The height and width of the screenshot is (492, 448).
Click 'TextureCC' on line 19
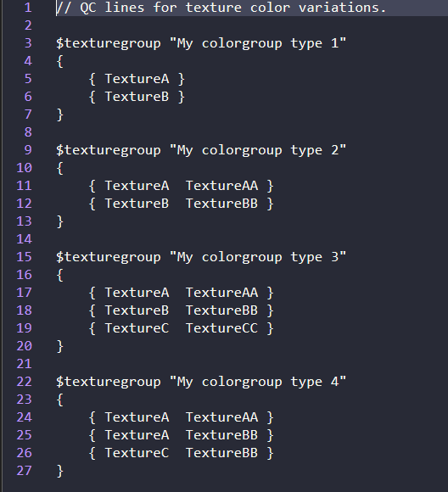222,328
